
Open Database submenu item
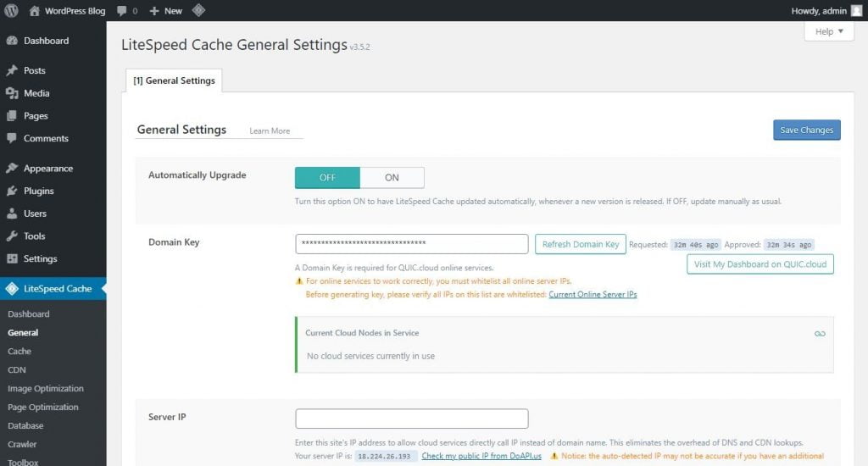25,425
